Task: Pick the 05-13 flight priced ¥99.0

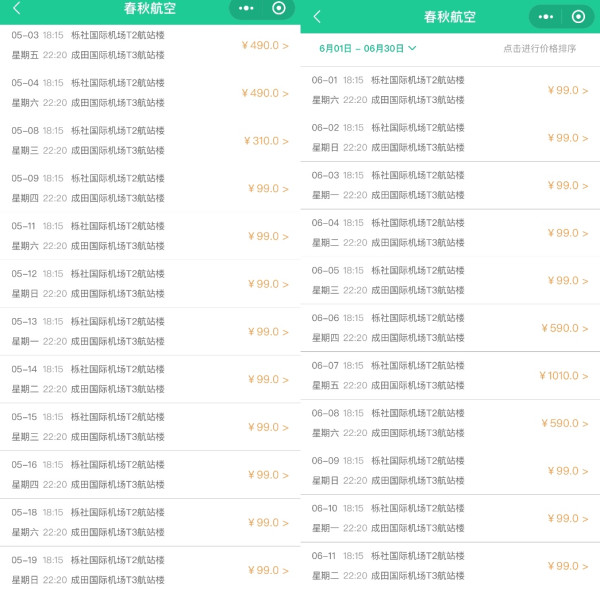Action: point(150,331)
